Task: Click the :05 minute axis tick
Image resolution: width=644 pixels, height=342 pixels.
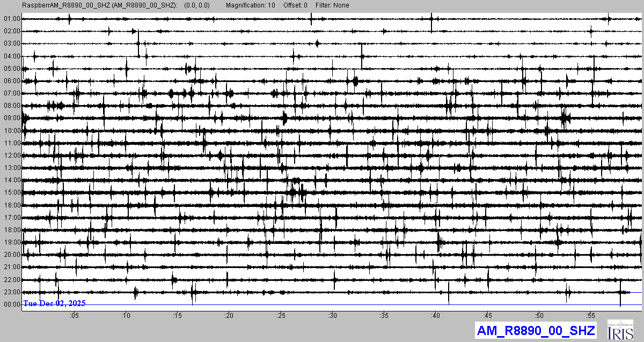Action: point(74,315)
